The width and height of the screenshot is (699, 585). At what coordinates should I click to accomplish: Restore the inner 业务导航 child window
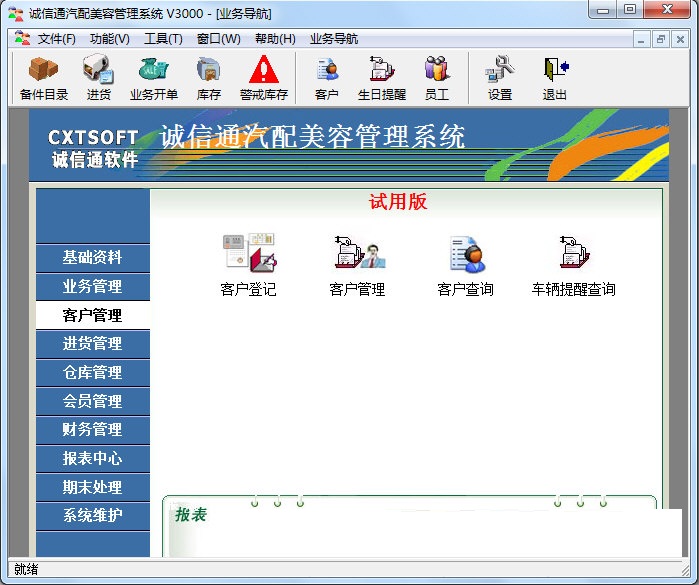660,40
